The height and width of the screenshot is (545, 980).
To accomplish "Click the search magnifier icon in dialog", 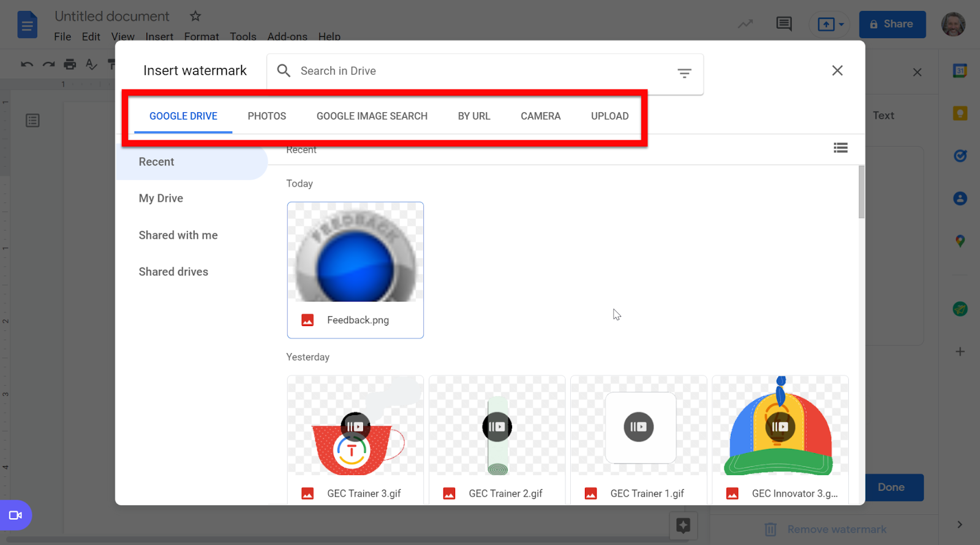I will click(x=284, y=71).
